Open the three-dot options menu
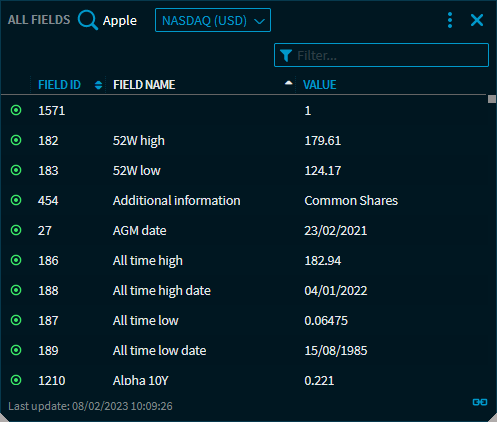Viewport: 497px width, 422px height. pyautogui.click(x=450, y=20)
